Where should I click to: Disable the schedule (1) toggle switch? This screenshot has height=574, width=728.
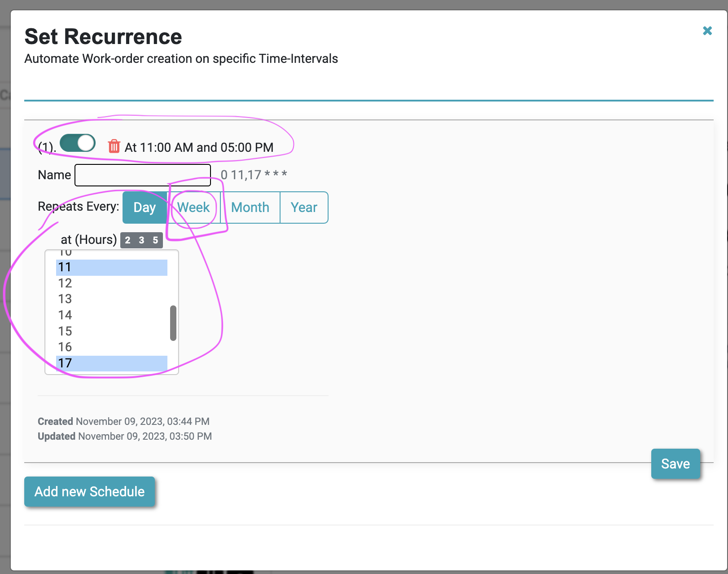click(x=78, y=143)
